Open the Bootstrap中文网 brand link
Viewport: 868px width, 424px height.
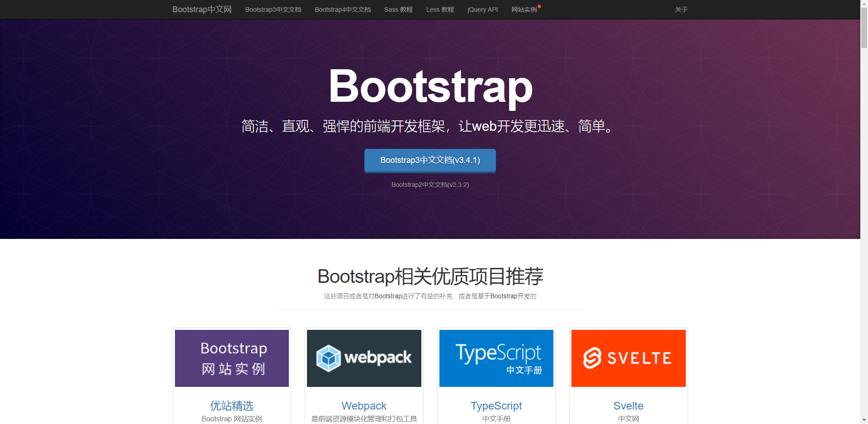(202, 10)
